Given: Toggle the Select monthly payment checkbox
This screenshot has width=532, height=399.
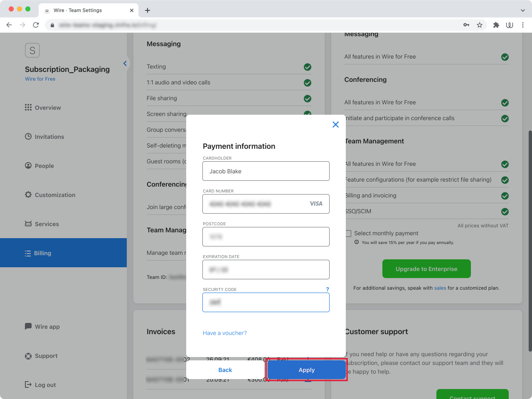Looking at the screenshot, I should (x=348, y=234).
